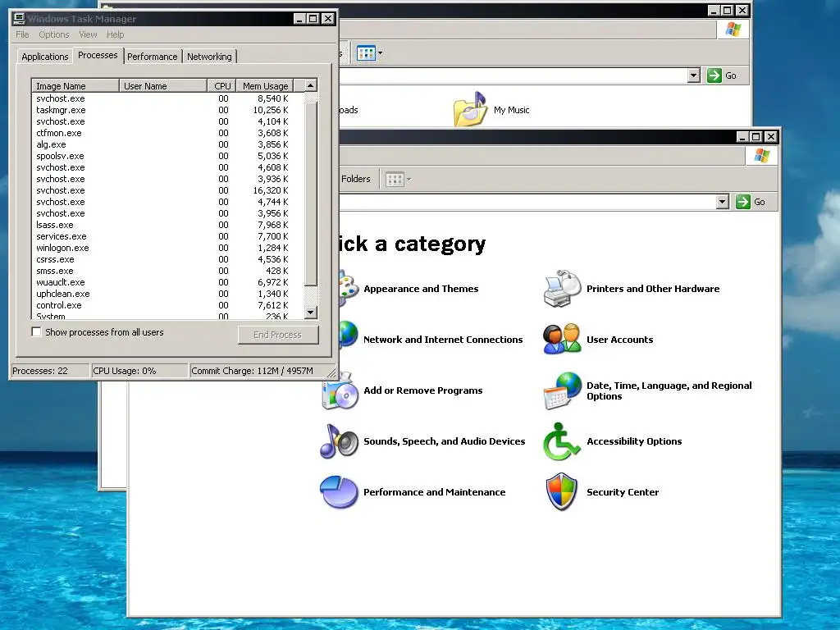Enable Show processes from all users
The width and height of the screenshot is (840, 630).
point(36,332)
